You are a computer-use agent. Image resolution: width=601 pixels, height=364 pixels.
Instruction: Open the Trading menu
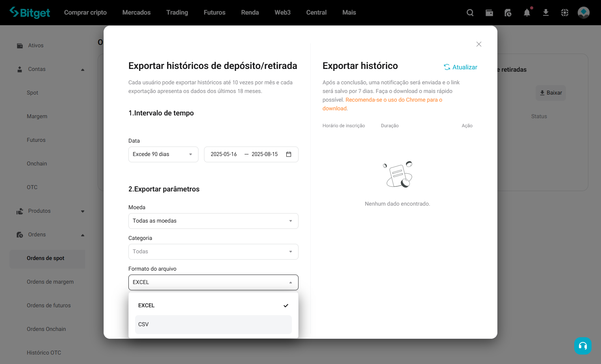point(177,13)
